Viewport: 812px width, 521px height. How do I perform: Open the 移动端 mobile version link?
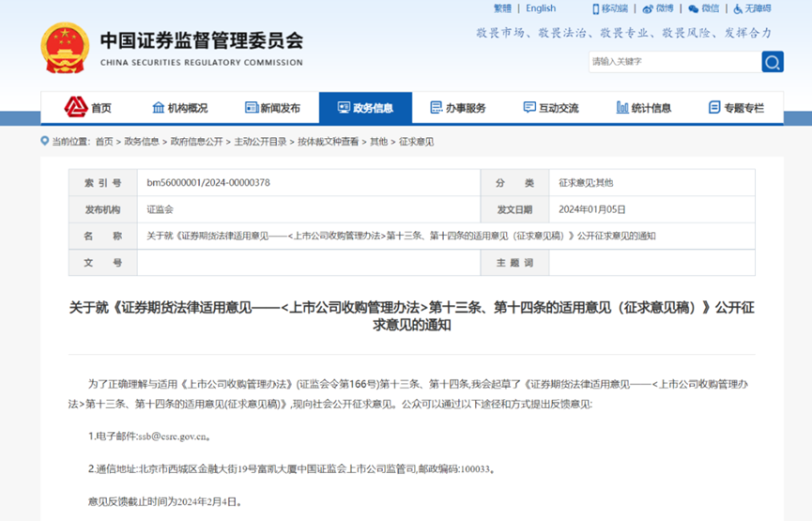click(x=609, y=8)
